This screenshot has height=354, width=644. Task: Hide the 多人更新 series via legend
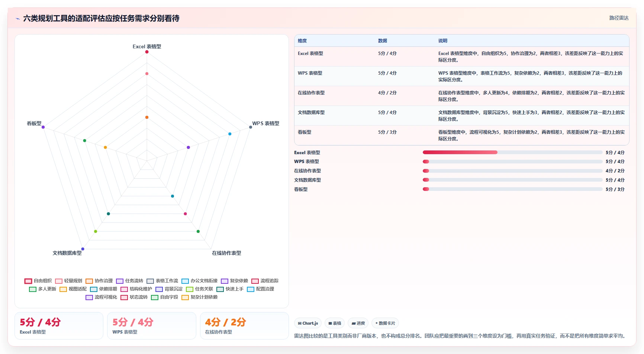click(42, 289)
